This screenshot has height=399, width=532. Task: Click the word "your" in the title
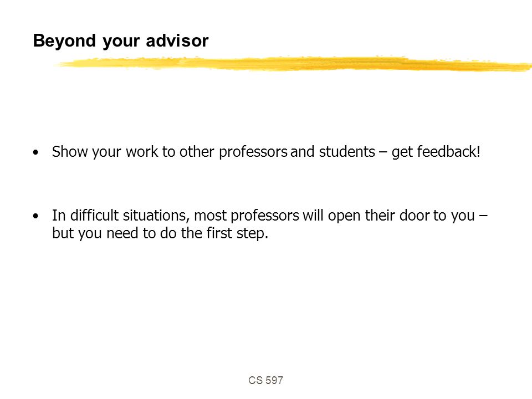tap(121, 42)
